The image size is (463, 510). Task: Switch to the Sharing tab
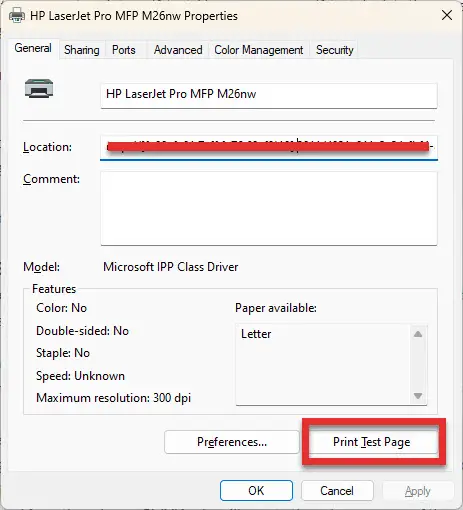tap(82, 50)
